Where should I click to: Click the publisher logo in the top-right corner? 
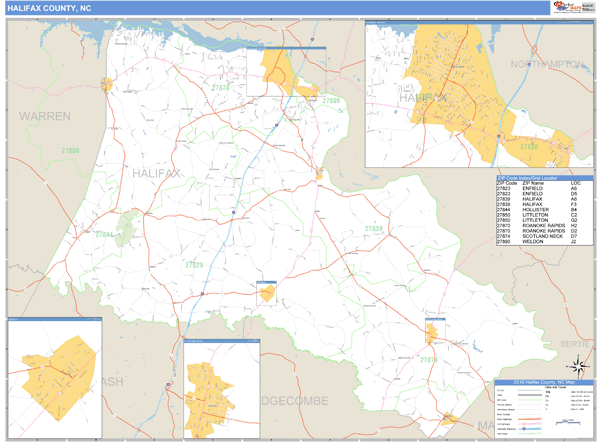pos(573,8)
